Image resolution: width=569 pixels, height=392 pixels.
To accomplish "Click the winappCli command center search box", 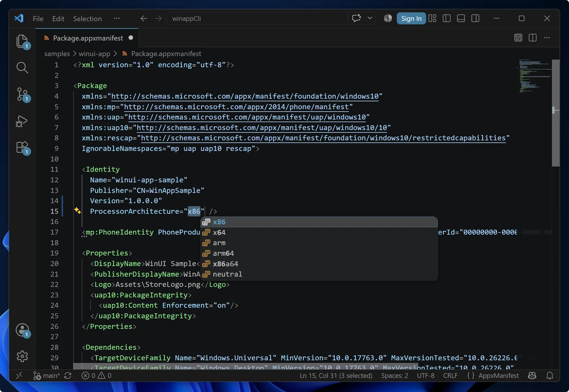I will [x=257, y=18].
